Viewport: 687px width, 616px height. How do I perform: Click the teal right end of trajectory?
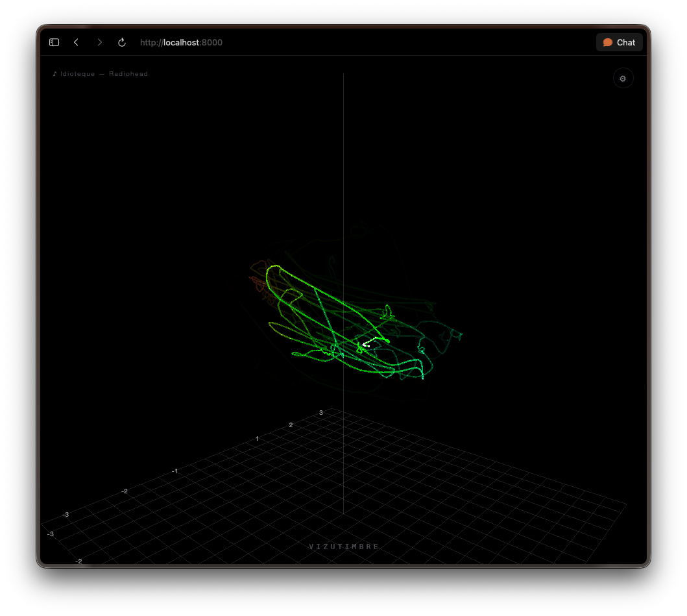pos(456,335)
